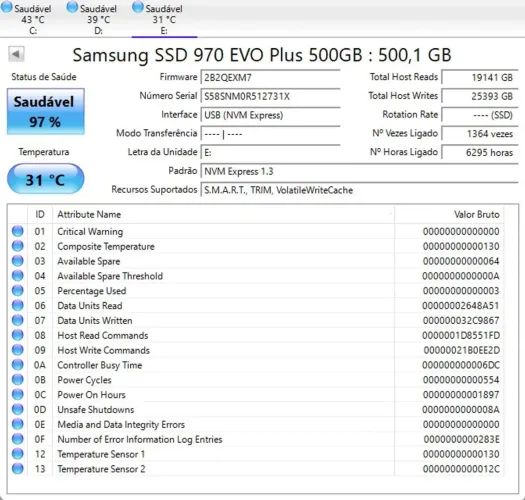Screen dimensions: 525x500
Task: Click status icon for Available Spare row
Action: pos(17,261)
